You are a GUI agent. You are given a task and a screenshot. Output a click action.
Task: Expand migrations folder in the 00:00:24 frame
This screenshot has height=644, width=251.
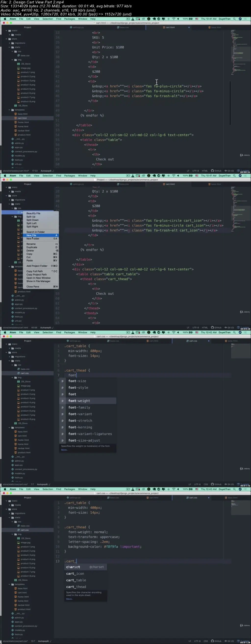(x=9, y=43)
